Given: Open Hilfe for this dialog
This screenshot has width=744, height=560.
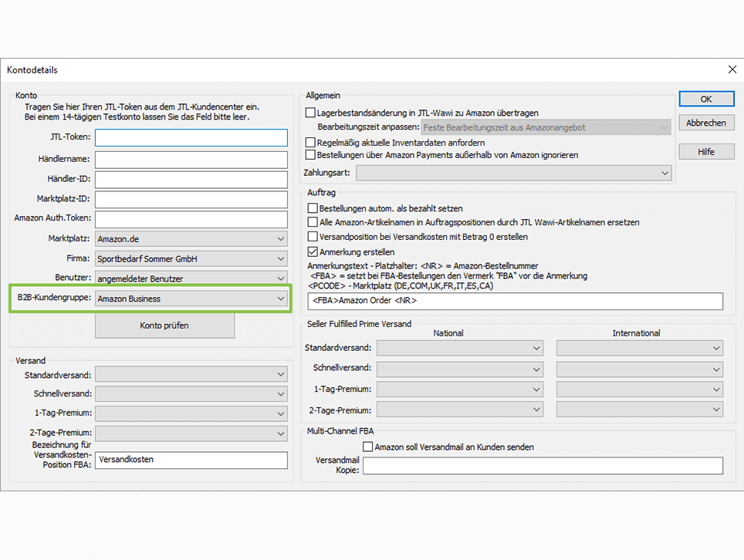Looking at the screenshot, I should [706, 152].
